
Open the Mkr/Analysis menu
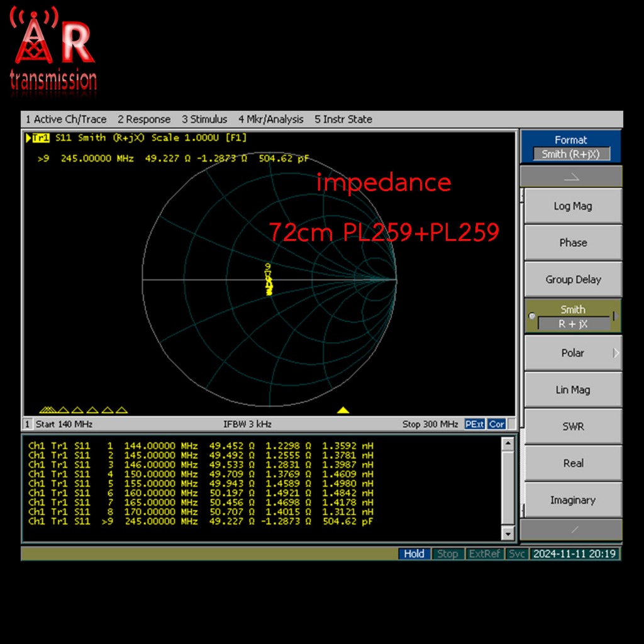click(270, 119)
